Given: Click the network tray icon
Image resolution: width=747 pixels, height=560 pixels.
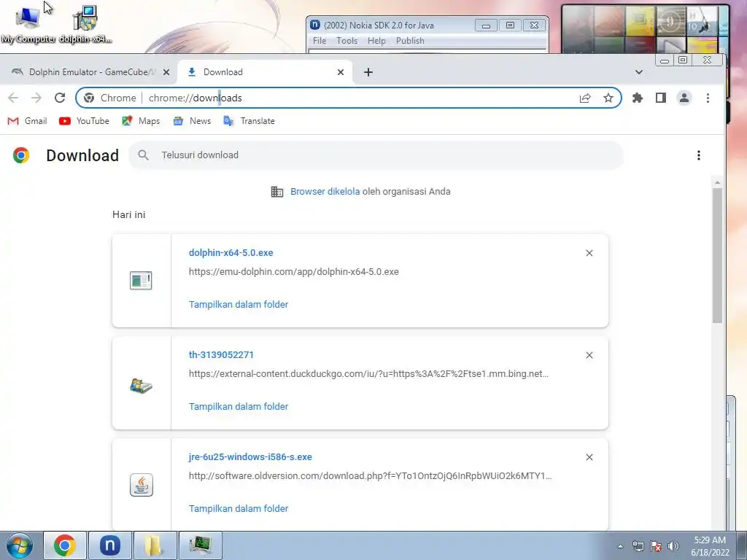Looking at the screenshot, I should [638, 546].
